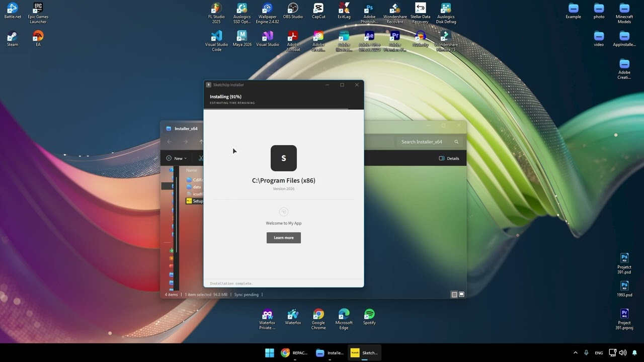Click the installer progress bar
Image resolution: width=644 pixels, height=362 pixels.
[284, 109]
